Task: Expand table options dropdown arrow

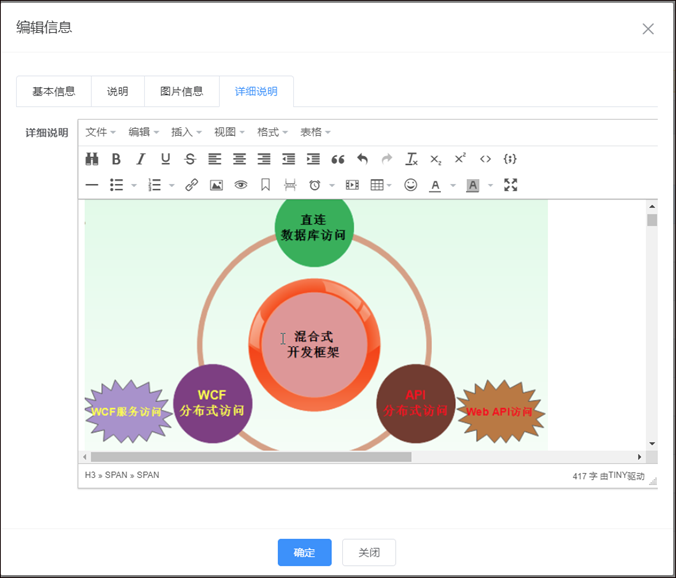Action: (x=389, y=186)
